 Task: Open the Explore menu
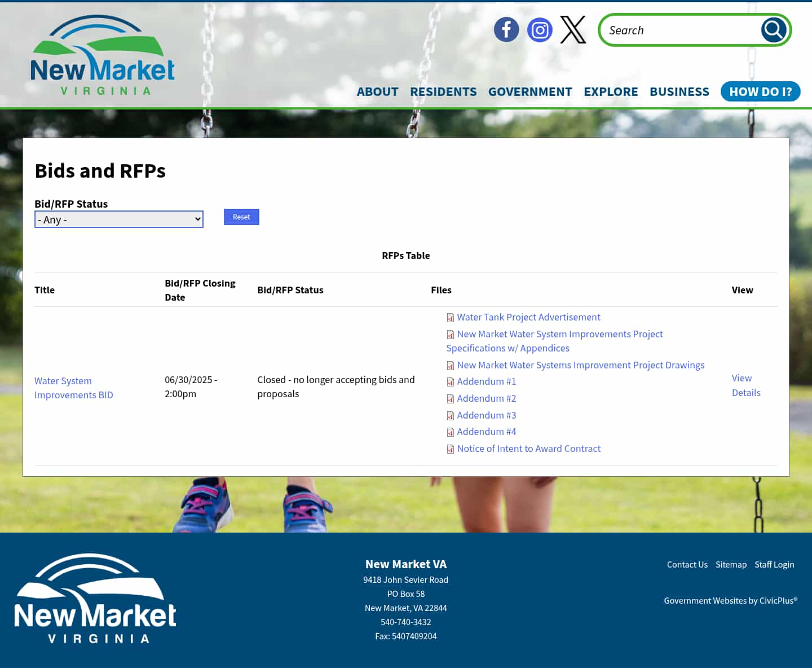coord(611,91)
